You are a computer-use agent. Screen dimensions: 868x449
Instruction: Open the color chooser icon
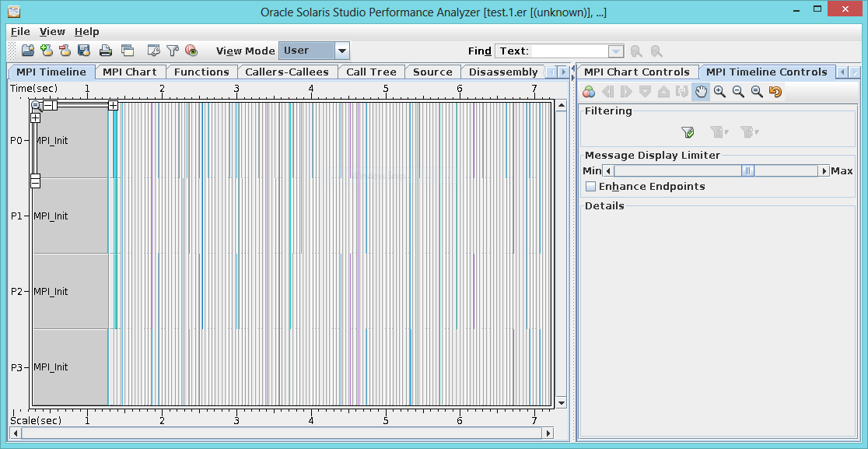tap(589, 92)
